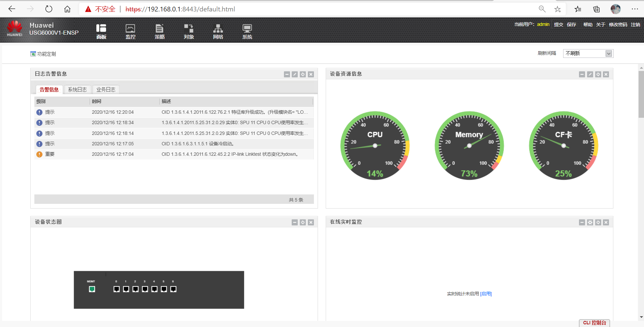Click the browser home icon
This screenshot has width=644, height=327.
(67, 9)
